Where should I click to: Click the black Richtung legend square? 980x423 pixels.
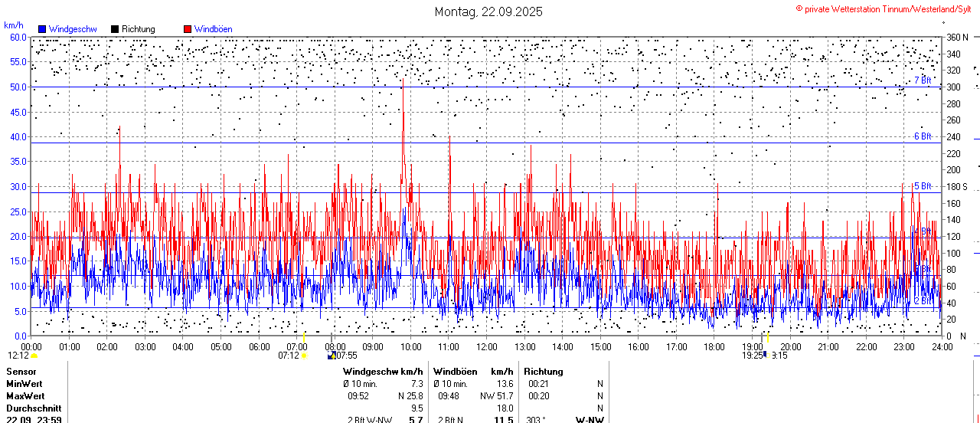pyautogui.click(x=115, y=29)
